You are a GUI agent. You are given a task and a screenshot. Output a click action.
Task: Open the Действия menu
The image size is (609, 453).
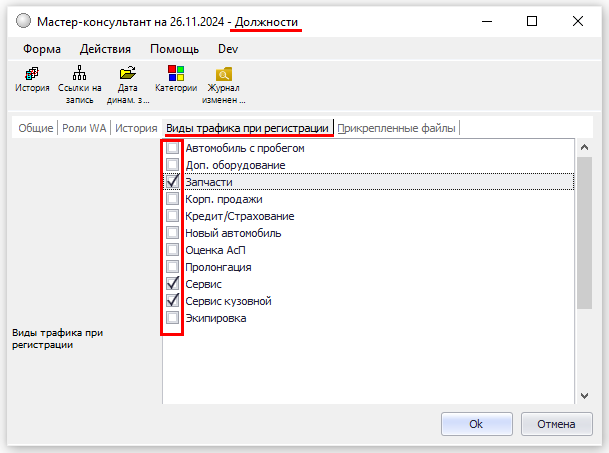tap(105, 49)
